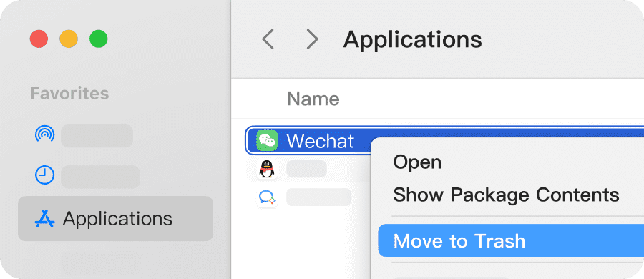This screenshot has height=279, width=644.
Task: Select Show Package Contents menu entry
Action: click(506, 195)
